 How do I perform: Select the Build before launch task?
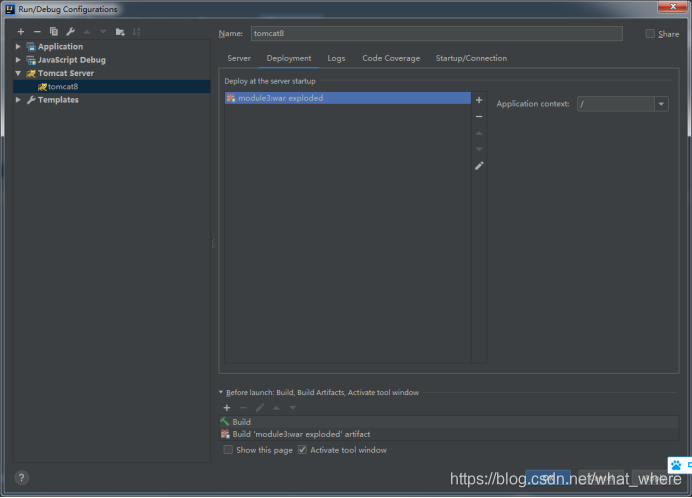[449, 422]
